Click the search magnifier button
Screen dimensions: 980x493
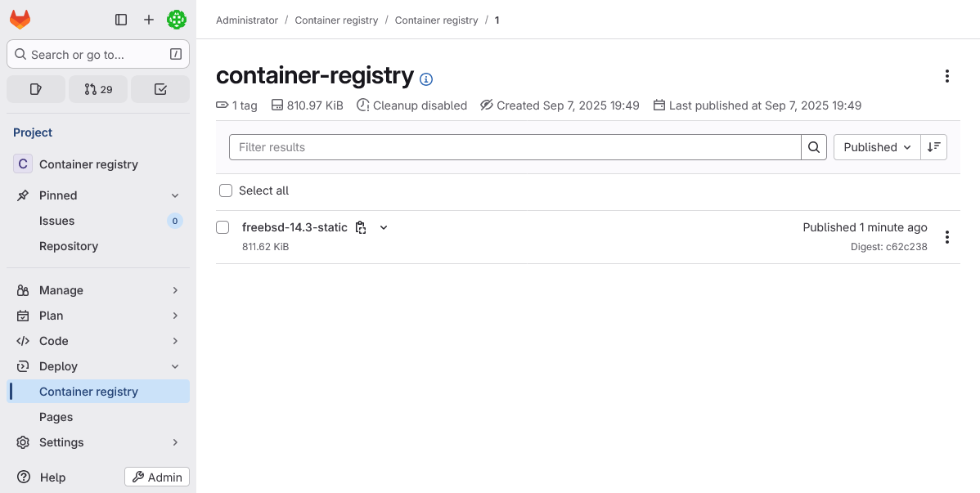click(x=814, y=147)
